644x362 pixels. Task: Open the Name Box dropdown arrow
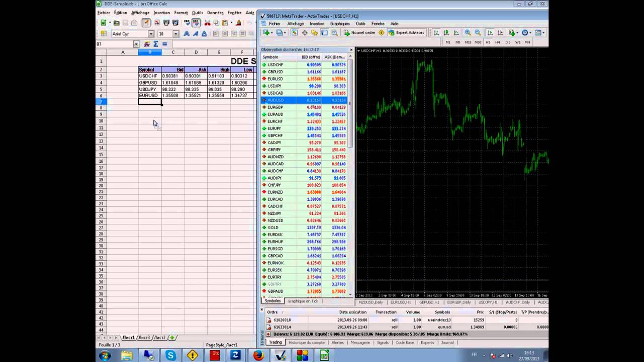click(x=136, y=44)
